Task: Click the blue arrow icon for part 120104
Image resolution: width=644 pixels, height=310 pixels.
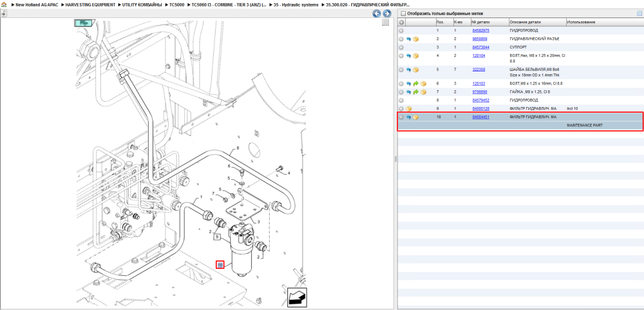Action: 408,55
